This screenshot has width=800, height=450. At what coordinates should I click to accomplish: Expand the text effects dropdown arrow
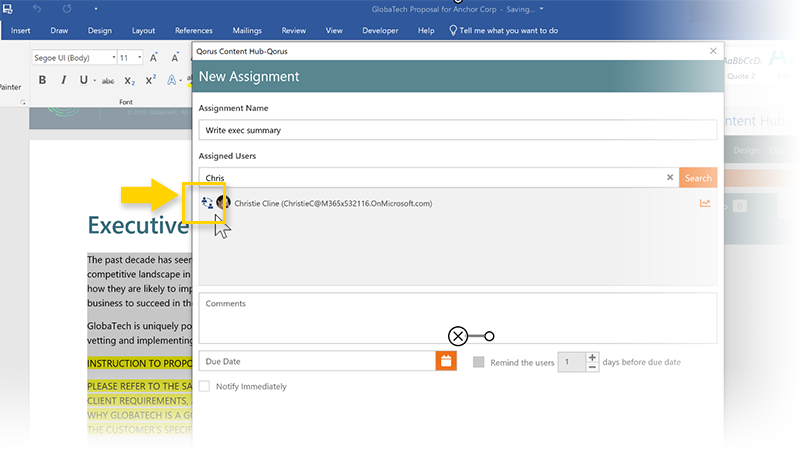pos(181,80)
